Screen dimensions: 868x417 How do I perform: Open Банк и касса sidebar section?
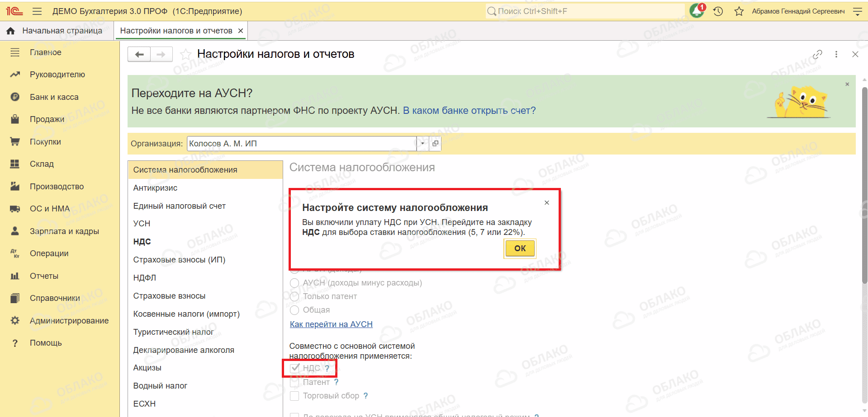click(54, 97)
